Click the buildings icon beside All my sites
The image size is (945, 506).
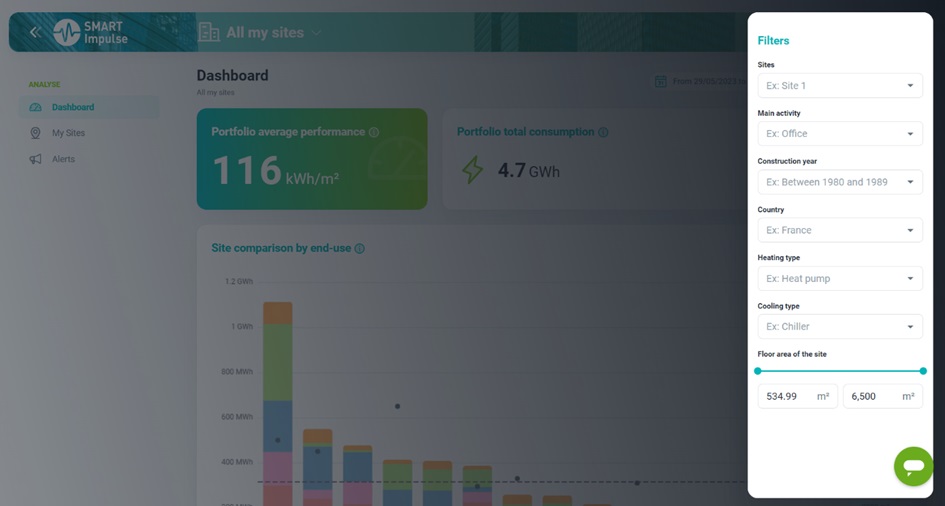[208, 32]
